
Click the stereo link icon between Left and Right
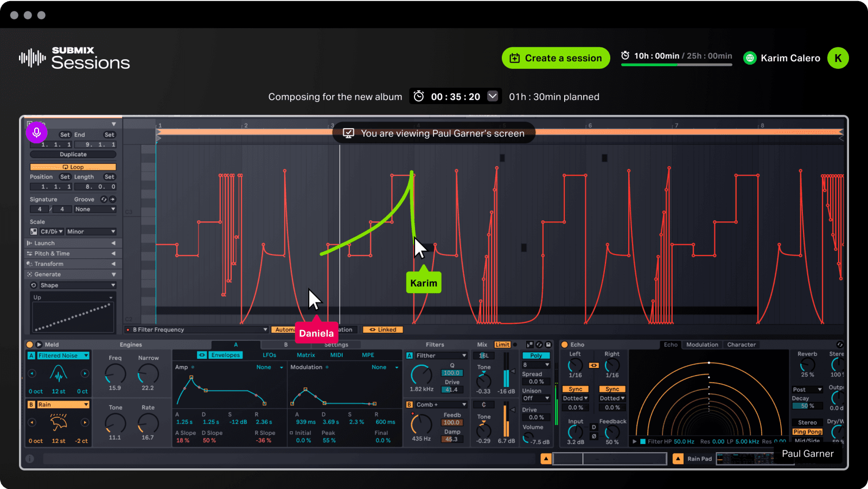(x=594, y=366)
